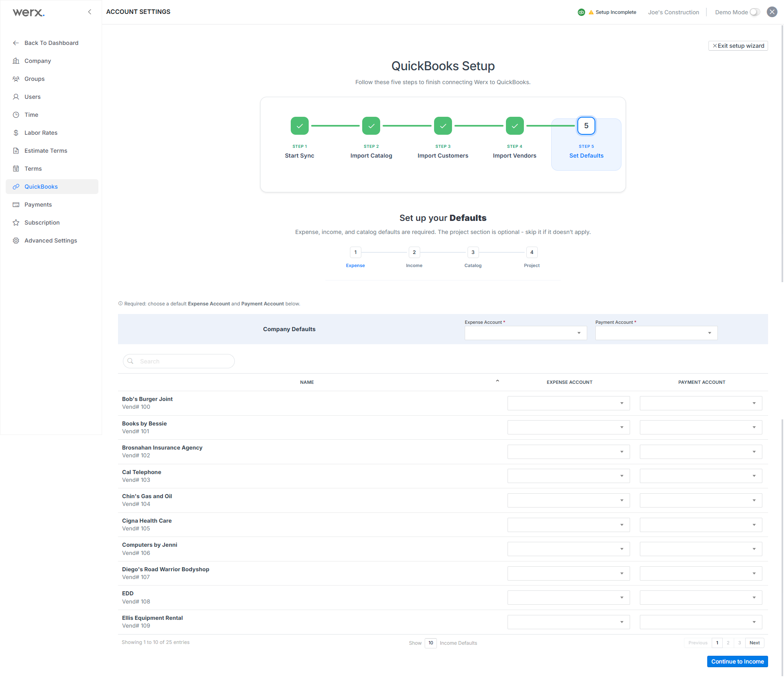The height and width of the screenshot is (677, 784).
Task: Click the QuickBooks link icon
Action: point(16,187)
